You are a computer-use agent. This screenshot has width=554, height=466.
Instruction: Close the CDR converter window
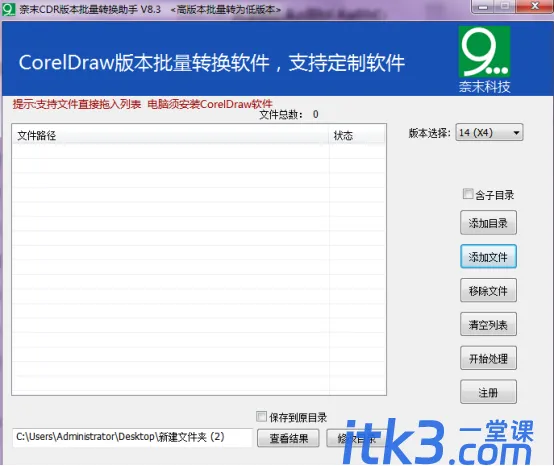tap(535, 6)
